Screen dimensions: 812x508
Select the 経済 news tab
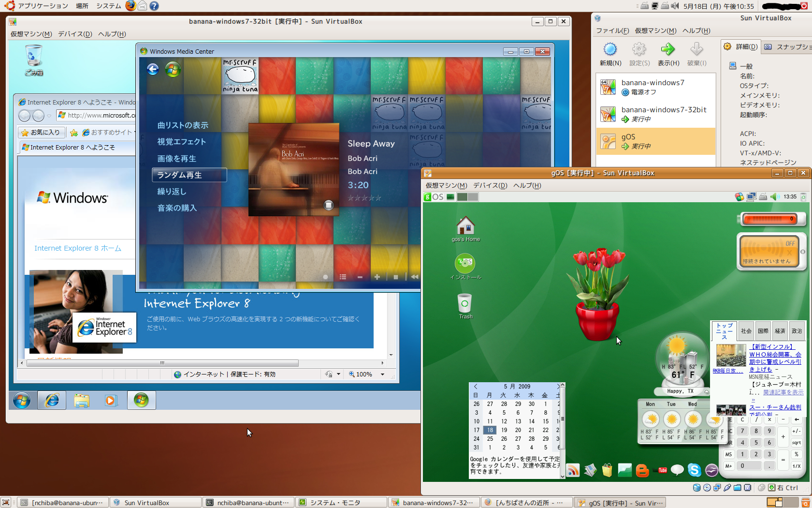tap(780, 331)
